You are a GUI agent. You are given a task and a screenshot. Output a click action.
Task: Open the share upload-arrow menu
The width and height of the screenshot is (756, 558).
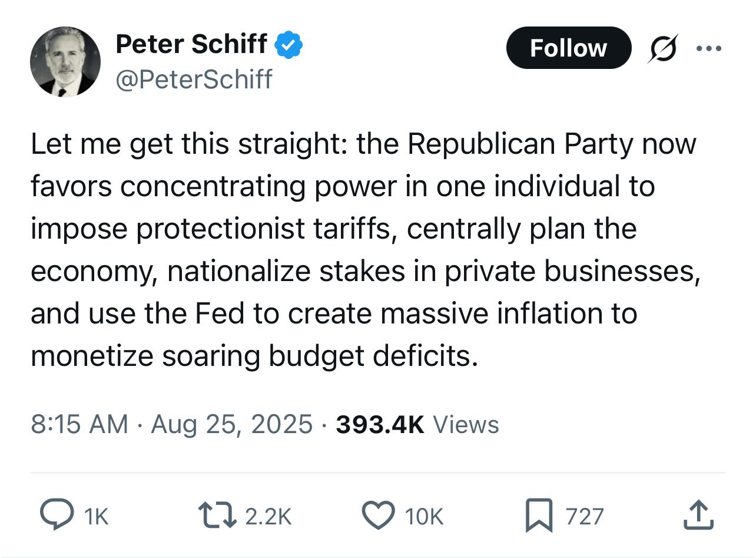coord(698,515)
